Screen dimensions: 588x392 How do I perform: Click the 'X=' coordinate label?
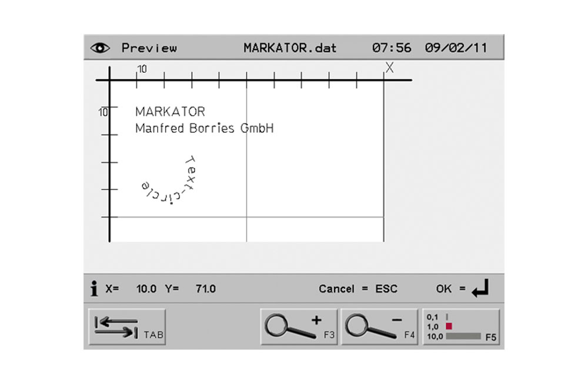[112, 289]
